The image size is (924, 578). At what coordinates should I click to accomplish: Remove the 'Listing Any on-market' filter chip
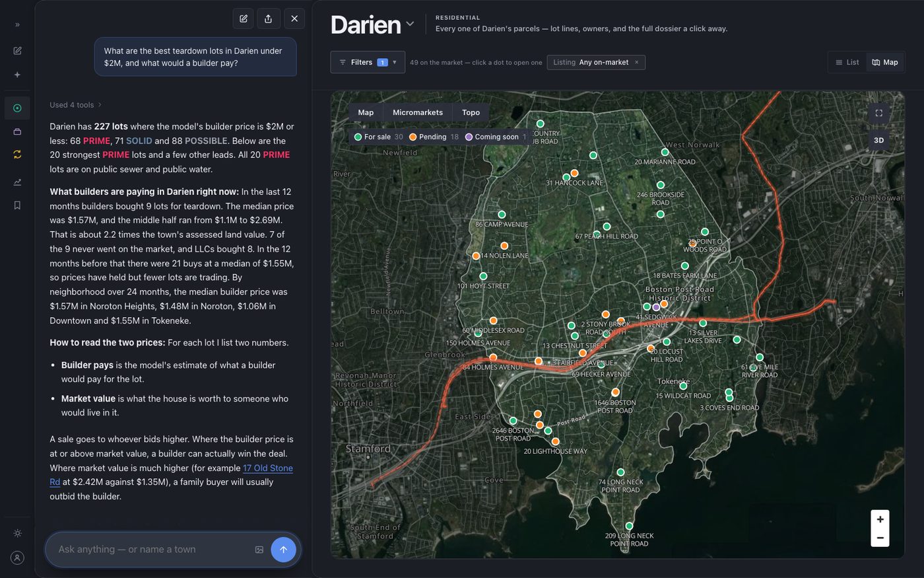(x=637, y=62)
